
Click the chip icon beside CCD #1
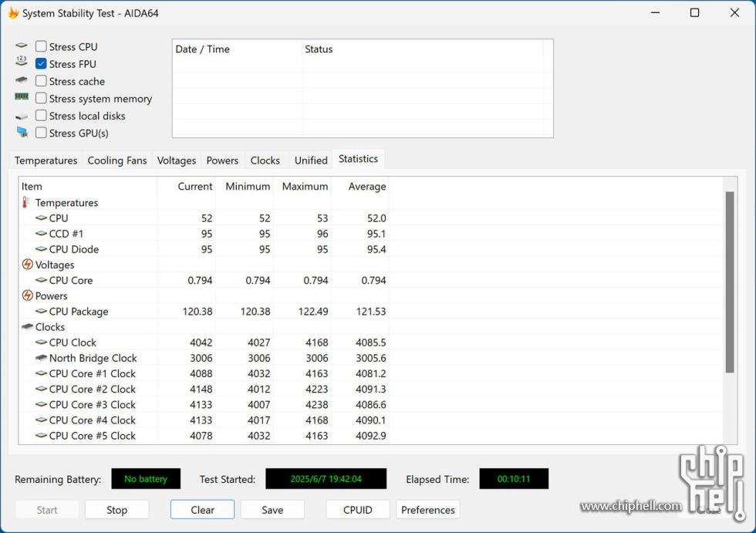coord(42,234)
